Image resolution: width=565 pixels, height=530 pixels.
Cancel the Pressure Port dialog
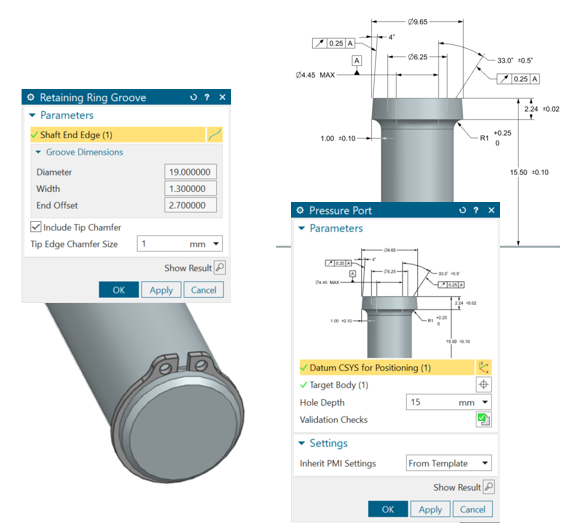pos(473,509)
